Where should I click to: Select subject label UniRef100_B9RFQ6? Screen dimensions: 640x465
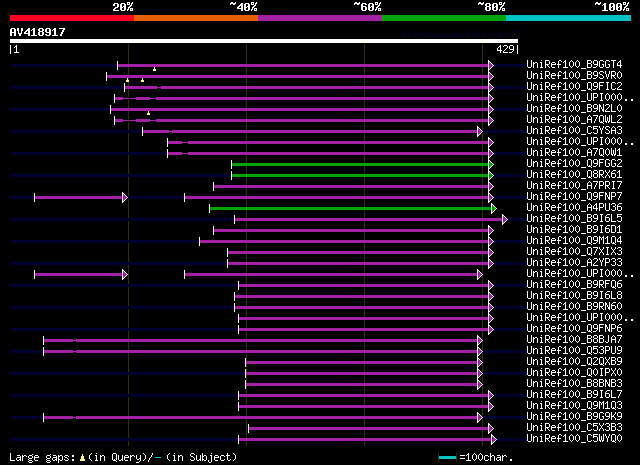574,285
